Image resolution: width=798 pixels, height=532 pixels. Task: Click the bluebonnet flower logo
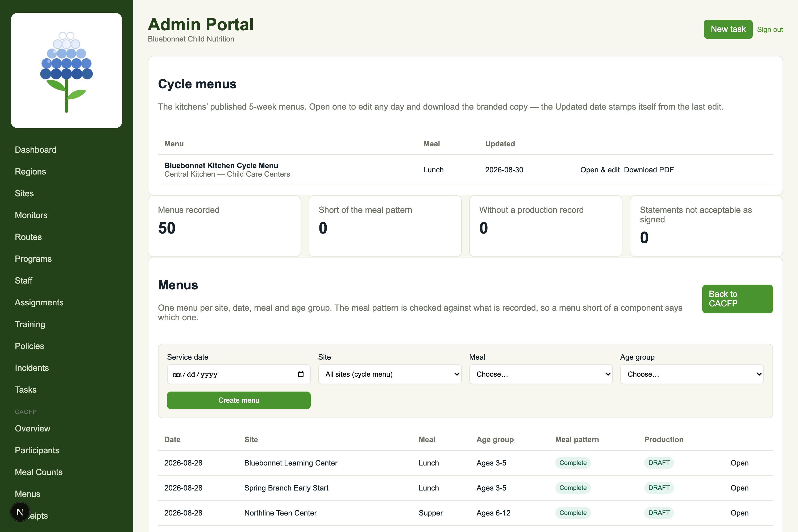click(x=66, y=70)
